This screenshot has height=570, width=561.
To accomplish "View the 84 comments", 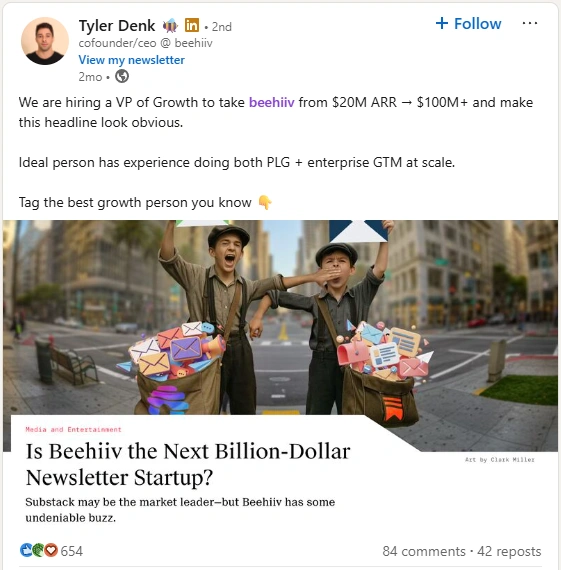I will (x=424, y=551).
